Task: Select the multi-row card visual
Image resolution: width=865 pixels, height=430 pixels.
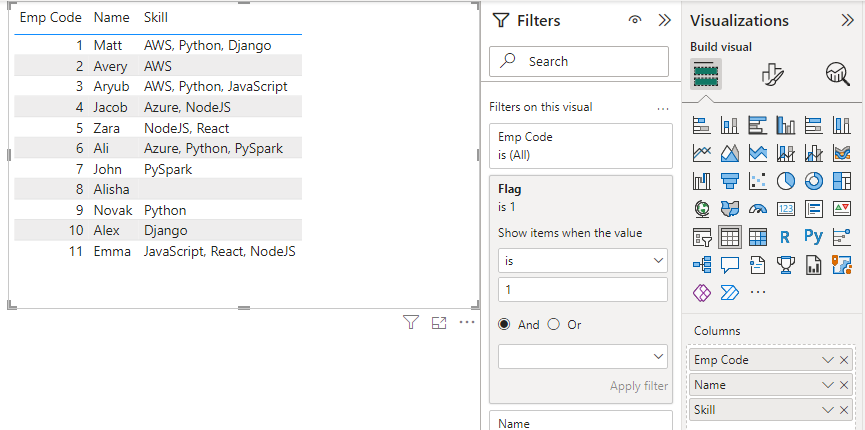Action: (814, 209)
